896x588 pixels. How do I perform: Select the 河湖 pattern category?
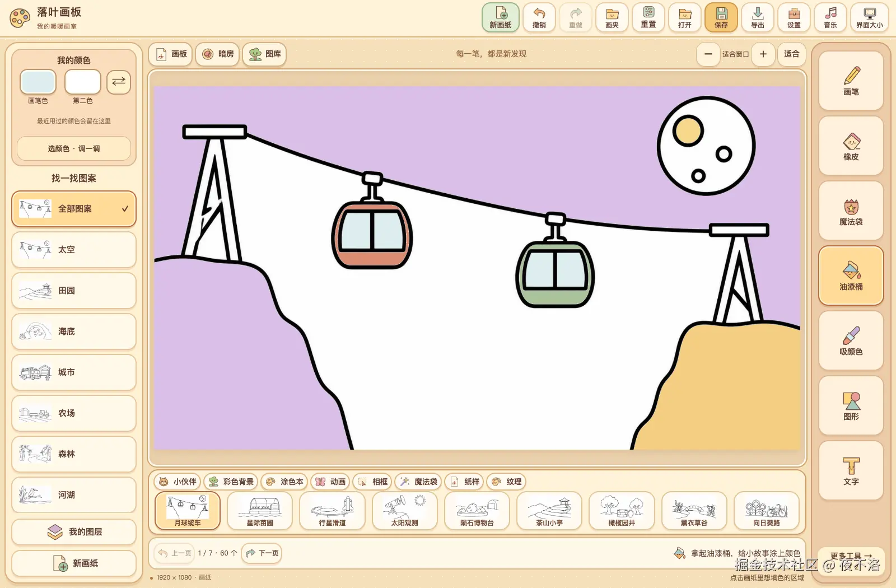[x=74, y=495]
